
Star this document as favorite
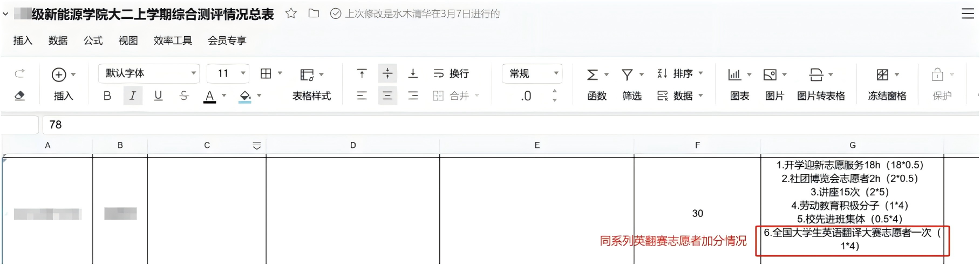pyautogui.click(x=291, y=13)
